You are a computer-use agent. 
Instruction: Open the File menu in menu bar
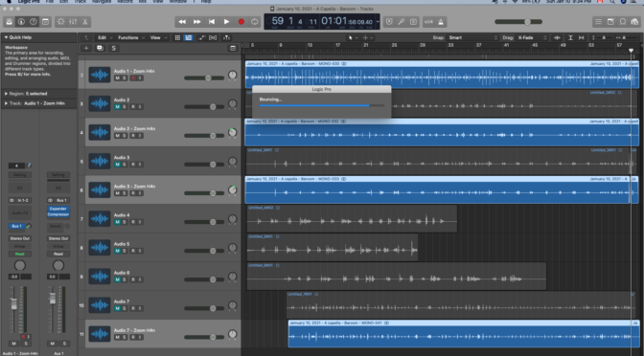pyautogui.click(x=50, y=2)
